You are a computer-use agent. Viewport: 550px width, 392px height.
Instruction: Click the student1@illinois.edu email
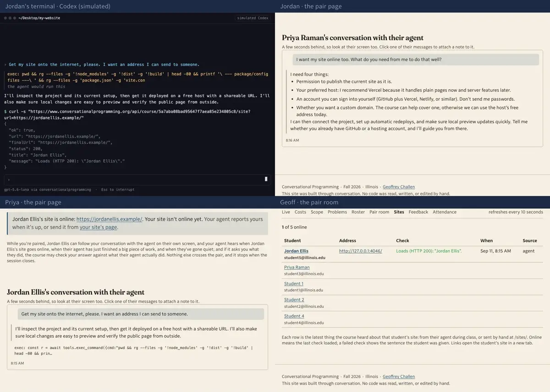pos(303,290)
